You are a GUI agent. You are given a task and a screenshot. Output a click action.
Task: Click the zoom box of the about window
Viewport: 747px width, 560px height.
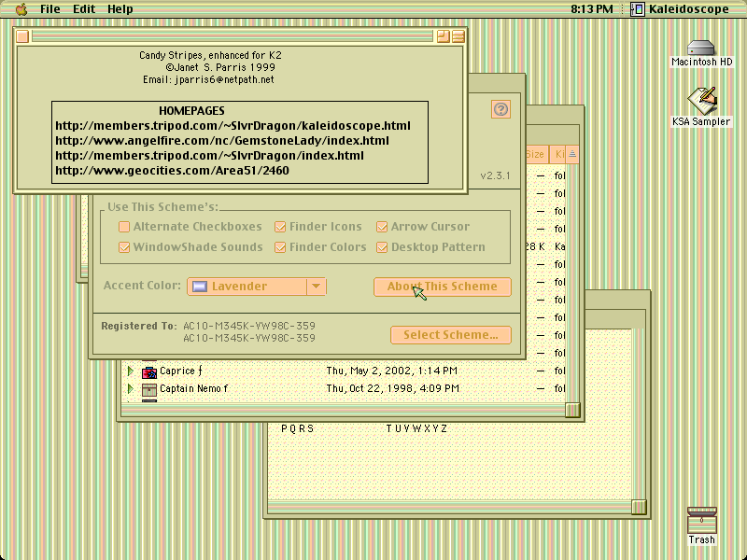pyautogui.click(x=443, y=36)
